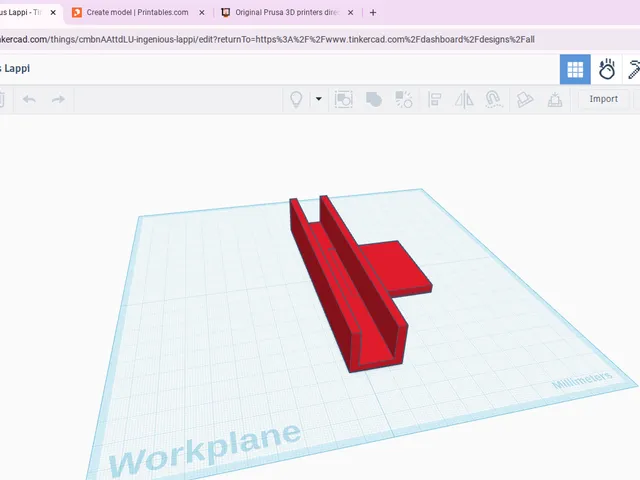Switch to 3D design grid view

pos(575,69)
